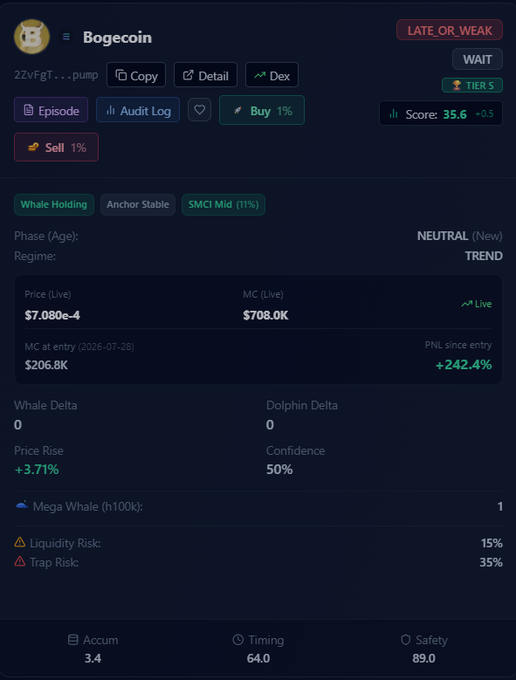Viewport: 516px width, 680px height.
Task: Click the Safety score 89.0
Action: [424, 658]
